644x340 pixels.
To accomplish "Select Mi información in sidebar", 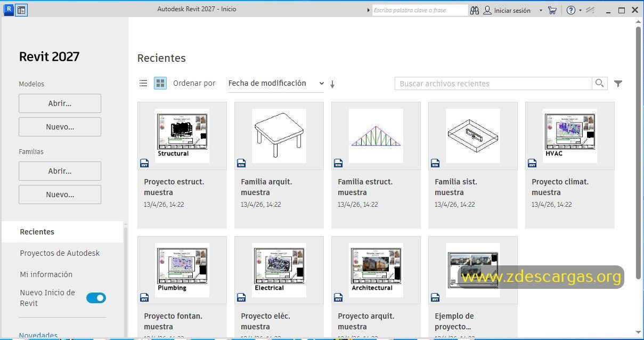I will click(46, 274).
